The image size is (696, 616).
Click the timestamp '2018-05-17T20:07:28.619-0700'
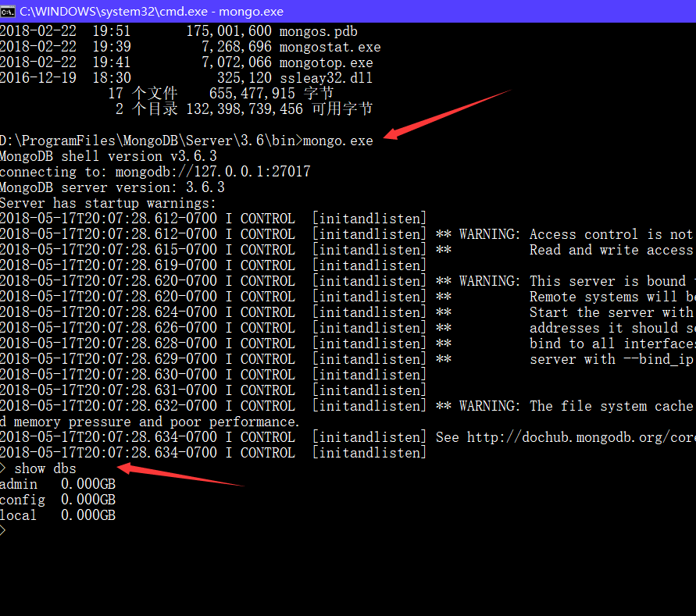(109, 265)
